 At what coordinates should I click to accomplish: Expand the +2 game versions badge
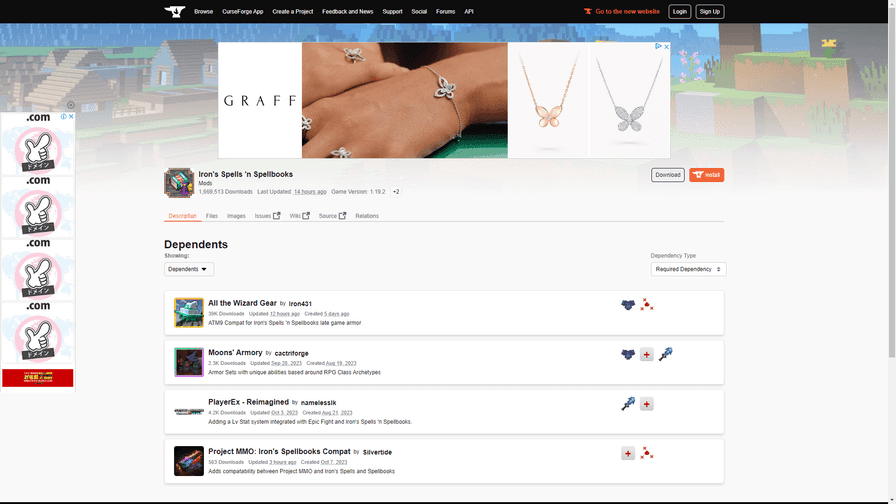point(396,192)
